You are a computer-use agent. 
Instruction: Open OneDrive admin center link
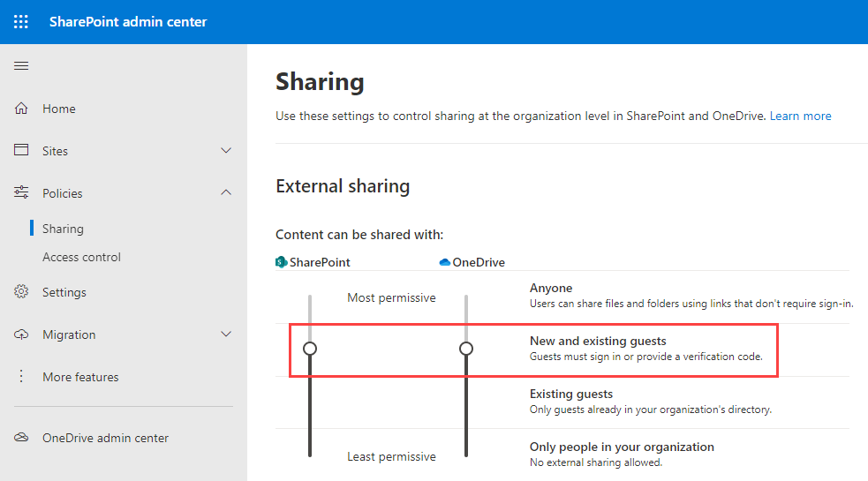[x=105, y=438]
